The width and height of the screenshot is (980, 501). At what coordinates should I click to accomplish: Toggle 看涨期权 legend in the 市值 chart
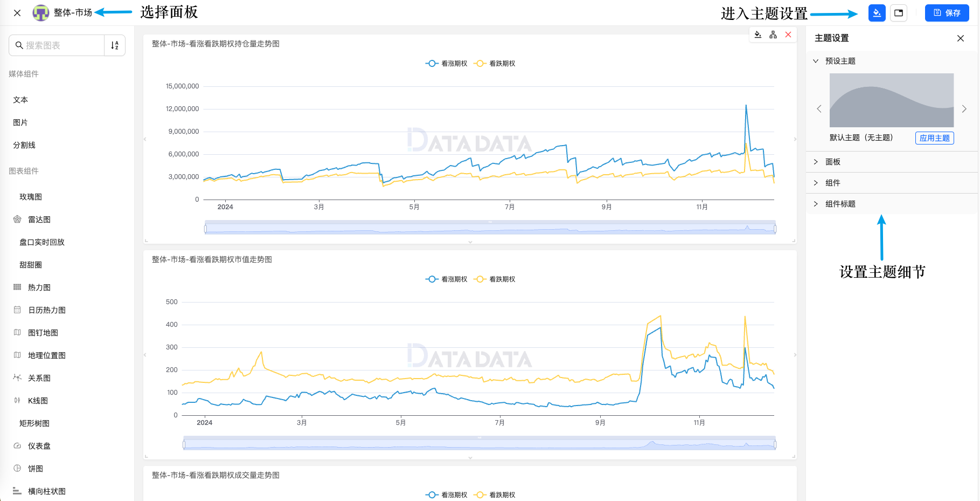tap(447, 279)
